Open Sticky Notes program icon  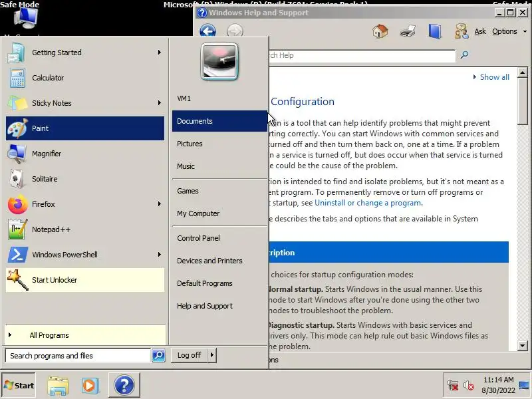coord(17,103)
